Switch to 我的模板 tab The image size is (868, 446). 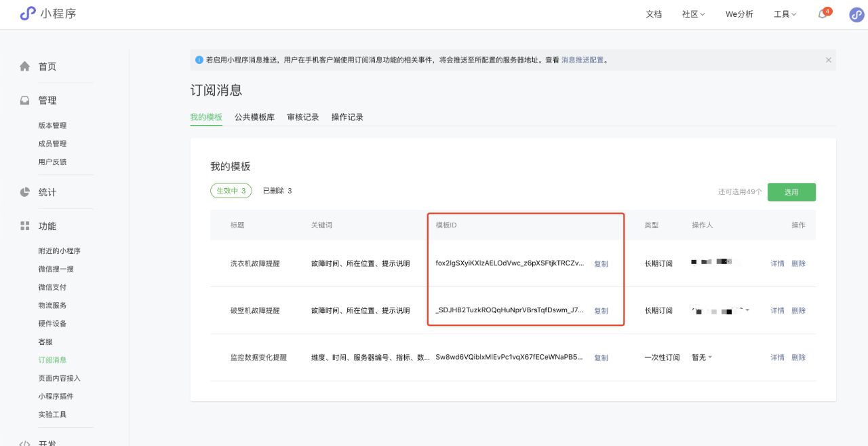[x=206, y=117]
